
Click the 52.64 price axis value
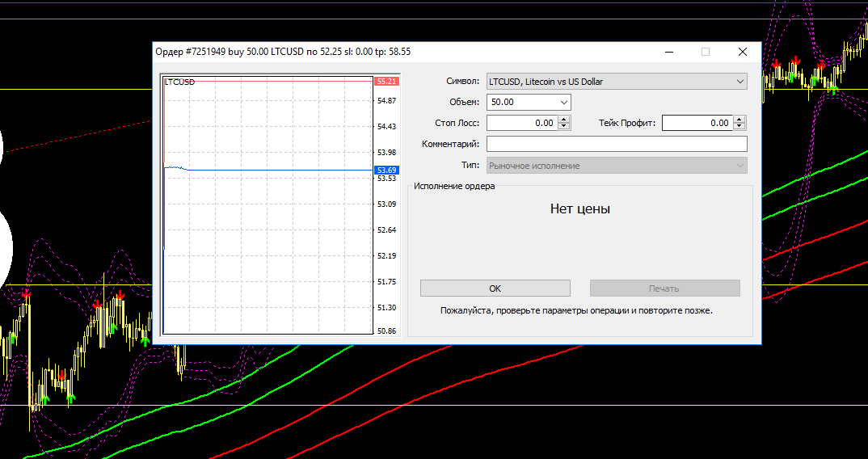point(386,229)
